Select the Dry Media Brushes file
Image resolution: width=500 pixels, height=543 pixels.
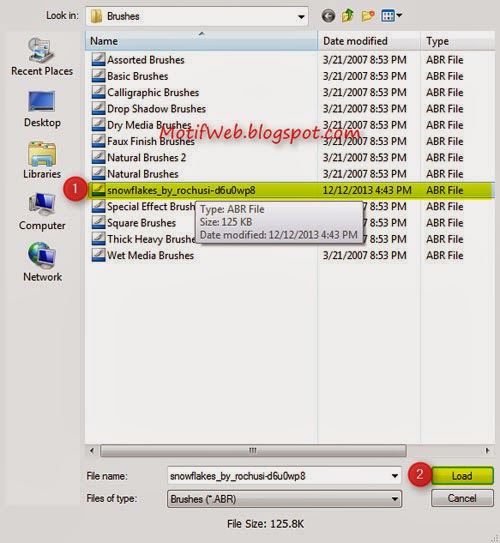pos(149,125)
